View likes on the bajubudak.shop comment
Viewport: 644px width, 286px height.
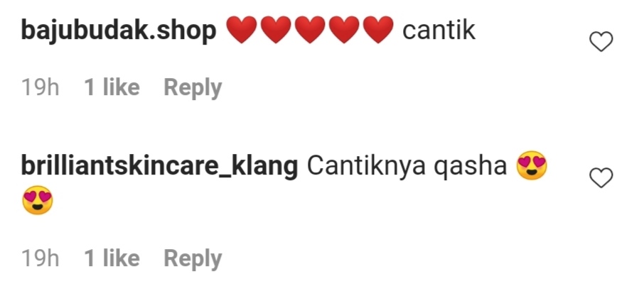112,87
